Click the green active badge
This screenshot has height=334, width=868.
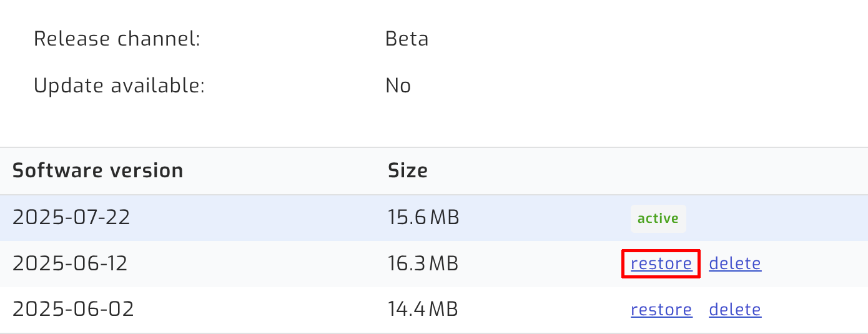tap(658, 219)
